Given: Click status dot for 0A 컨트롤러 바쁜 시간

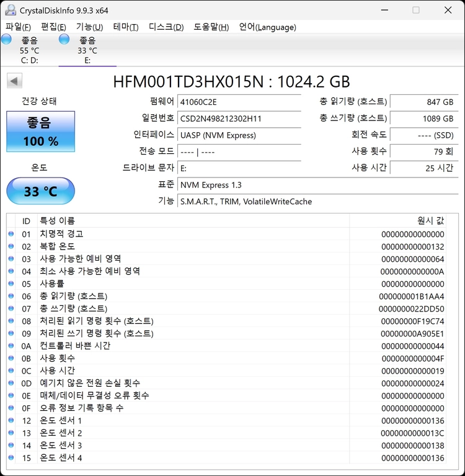Looking at the screenshot, I should [x=11, y=346].
